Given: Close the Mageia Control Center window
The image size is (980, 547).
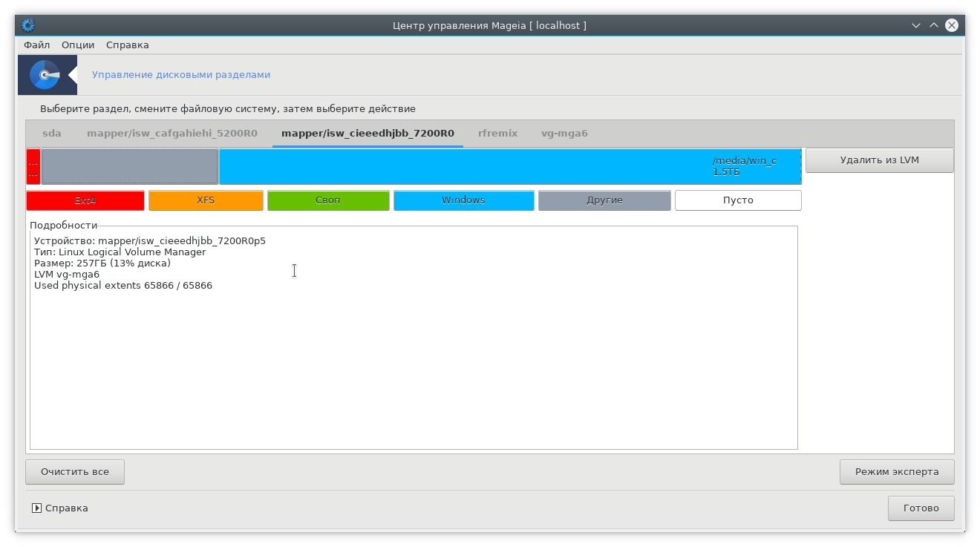Looking at the screenshot, I should [x=951, y=25].
